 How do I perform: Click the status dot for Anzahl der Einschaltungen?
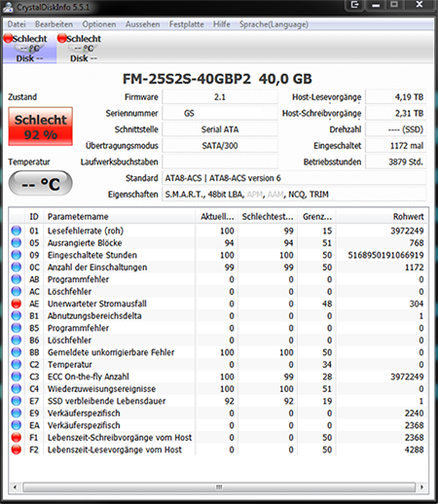17,268
